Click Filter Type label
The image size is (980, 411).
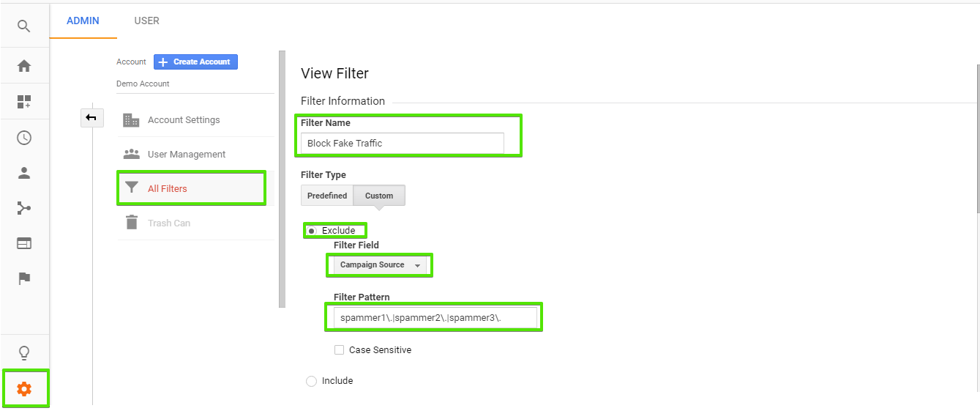click(x=323, y=175)
